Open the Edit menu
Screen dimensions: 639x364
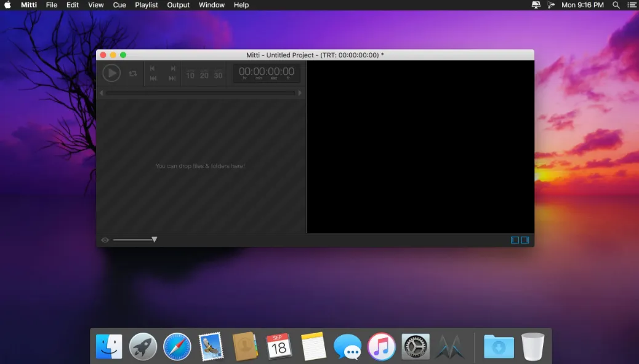[73, 5]
